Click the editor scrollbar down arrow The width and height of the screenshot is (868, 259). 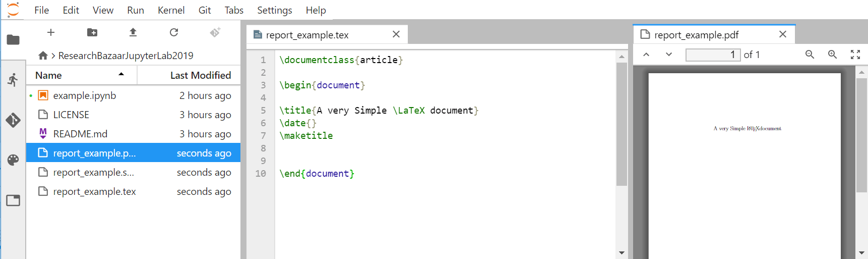pos(622,253)
